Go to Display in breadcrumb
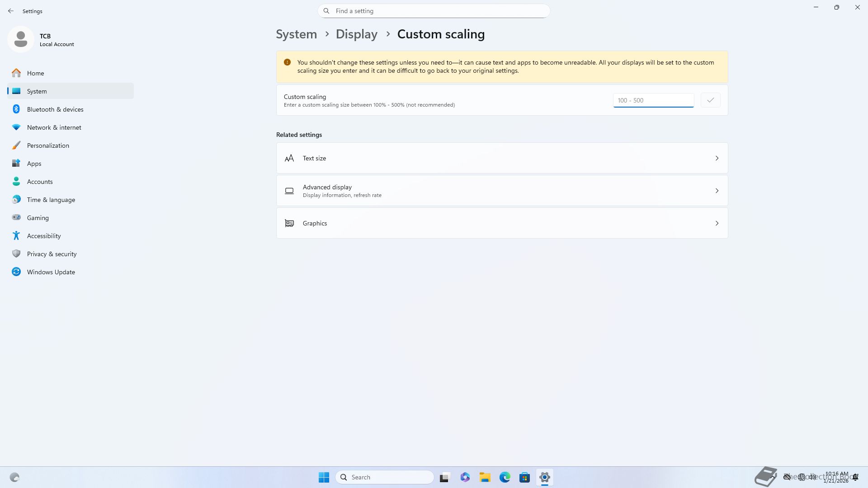Image resolution: width=868 pixels, height=488 pixels. pos(356,34)
